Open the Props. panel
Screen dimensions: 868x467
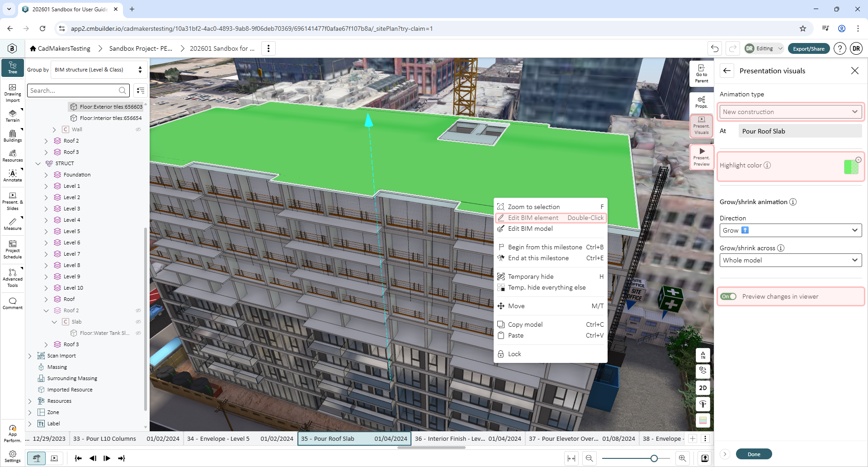[702, 102]
